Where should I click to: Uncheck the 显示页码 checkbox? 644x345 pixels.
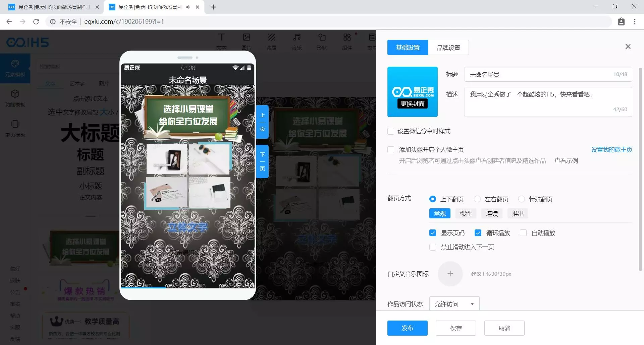tap(433, 233)
